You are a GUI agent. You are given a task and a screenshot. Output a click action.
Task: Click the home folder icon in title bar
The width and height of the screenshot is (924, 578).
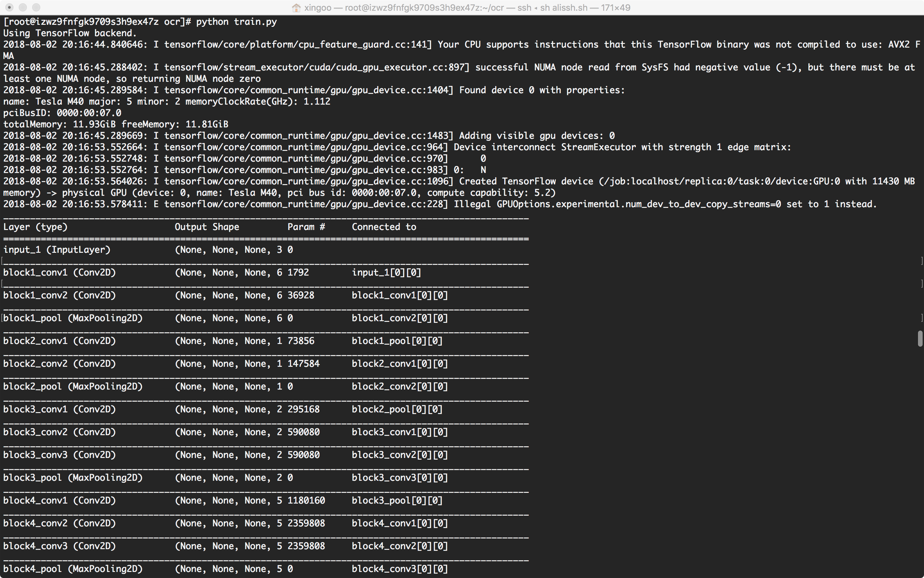[x=296, y=8]
